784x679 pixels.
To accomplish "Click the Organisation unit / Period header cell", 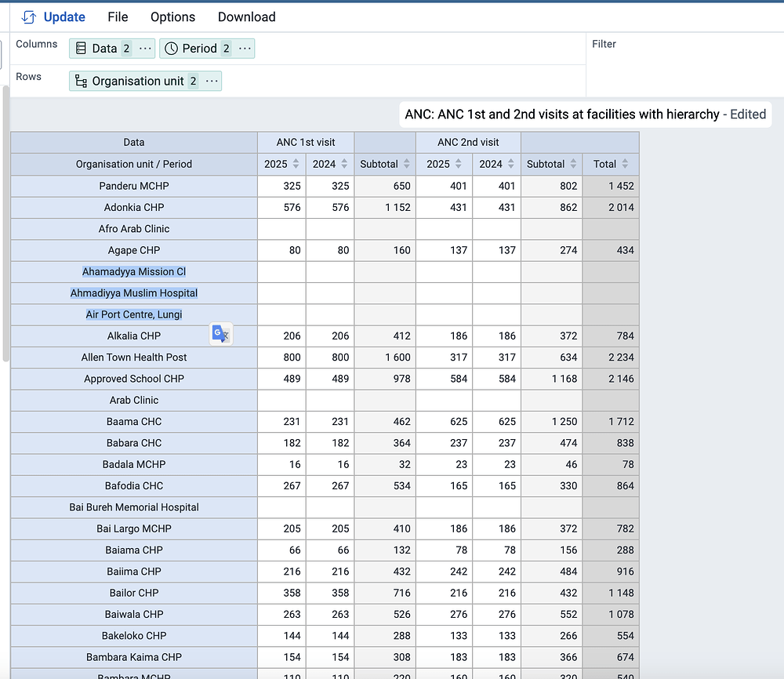I will pyautogui.click(x=134, y=164).
